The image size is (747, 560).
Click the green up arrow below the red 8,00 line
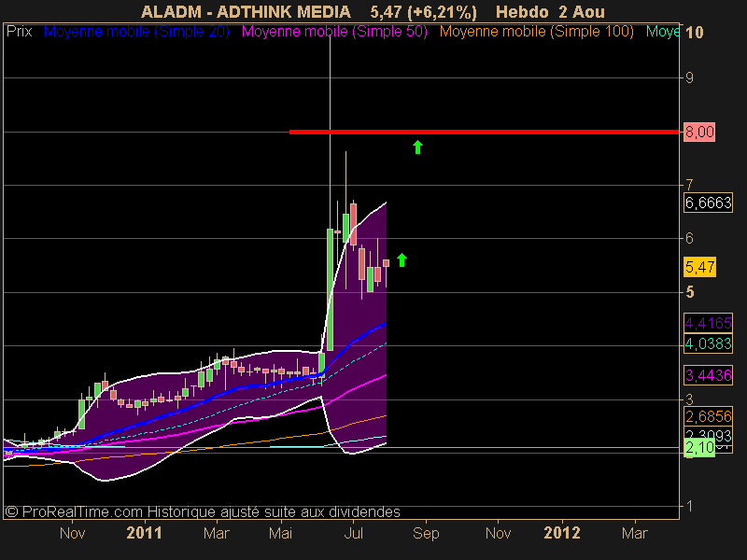point(417,147)
